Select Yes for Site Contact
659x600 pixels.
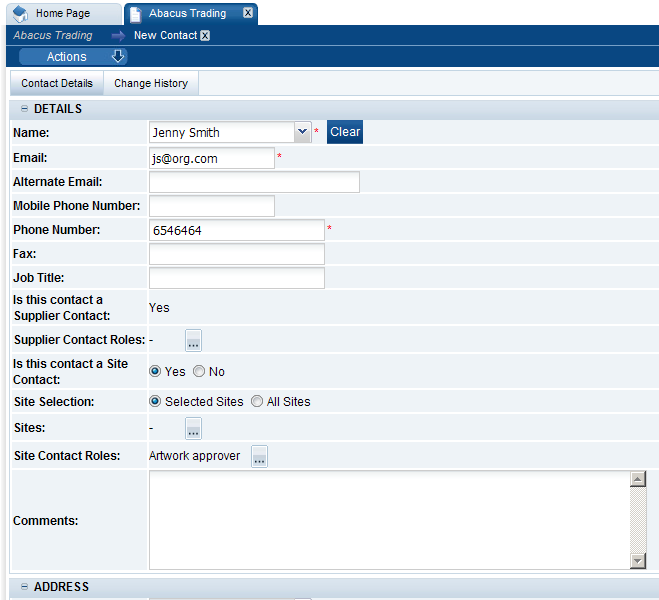coord(155,371)
